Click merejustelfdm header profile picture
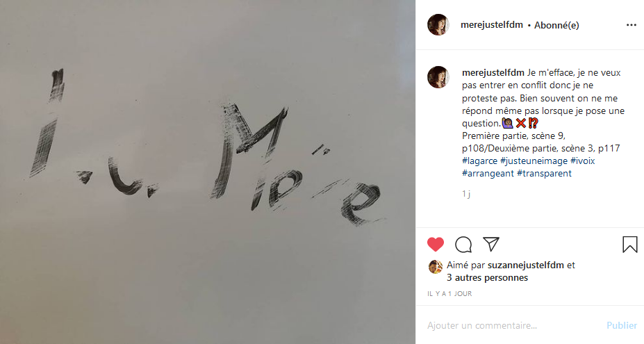This screenshot has width=644, height=344. pos(438,24)
